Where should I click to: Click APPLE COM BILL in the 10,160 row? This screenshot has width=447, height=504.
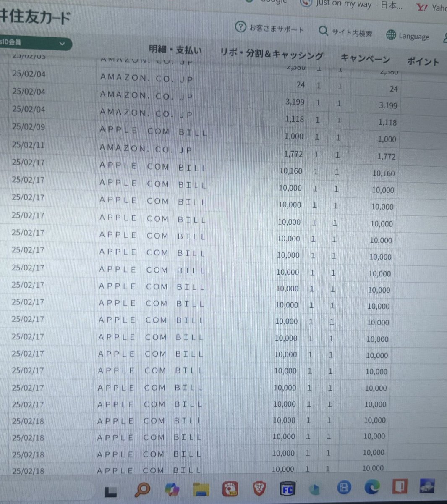tap(153, 167)
